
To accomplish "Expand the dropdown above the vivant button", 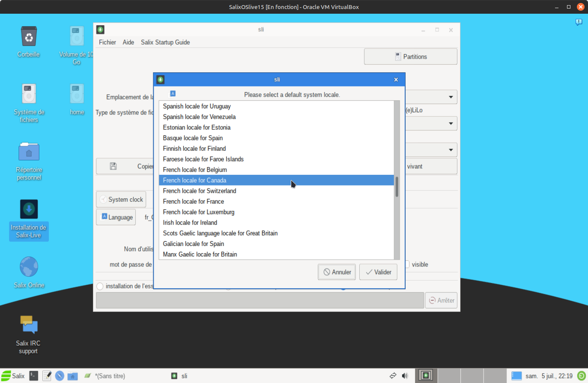I will click(x=451, y=150).
